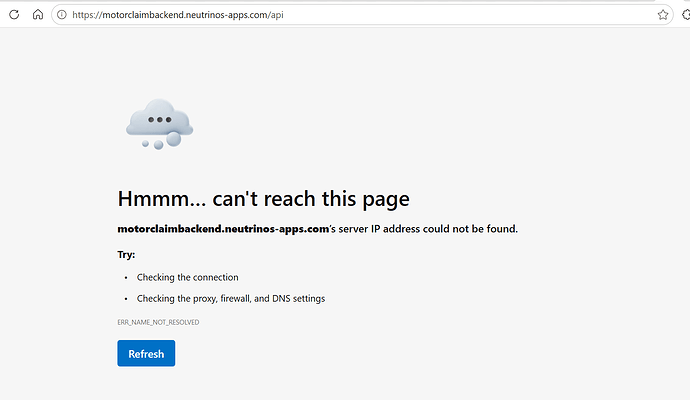The width and height of the screenshot is (690, 400).
Task: Click the bold motorclaimbackend.neutrinos-apps.com domain text
Action: click(x=223, y=229)
